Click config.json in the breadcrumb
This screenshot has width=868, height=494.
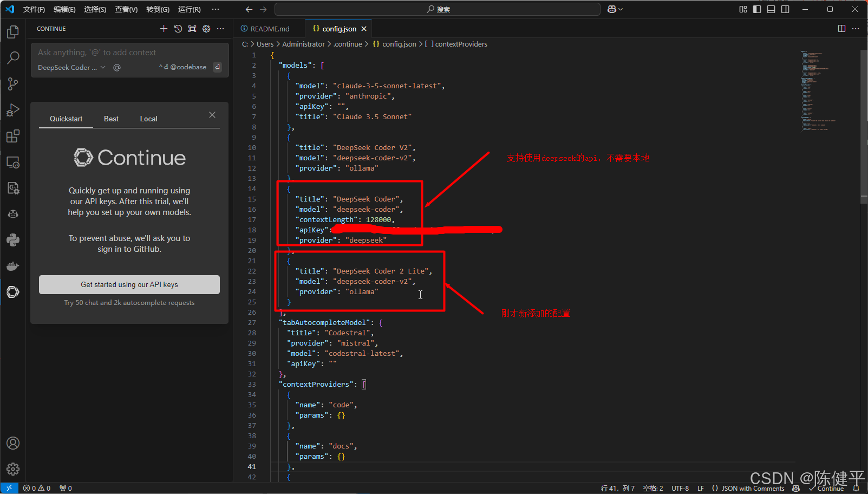pyautogui.click(x=395, y=44)
